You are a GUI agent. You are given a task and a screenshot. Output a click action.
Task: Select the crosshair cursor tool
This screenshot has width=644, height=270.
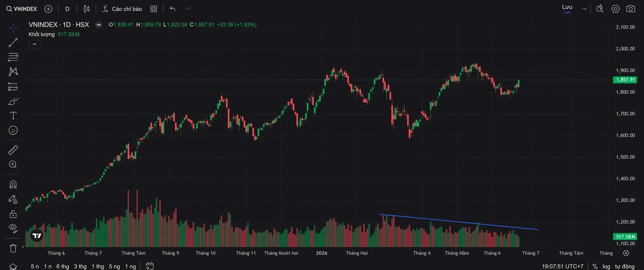pos(13,28)
